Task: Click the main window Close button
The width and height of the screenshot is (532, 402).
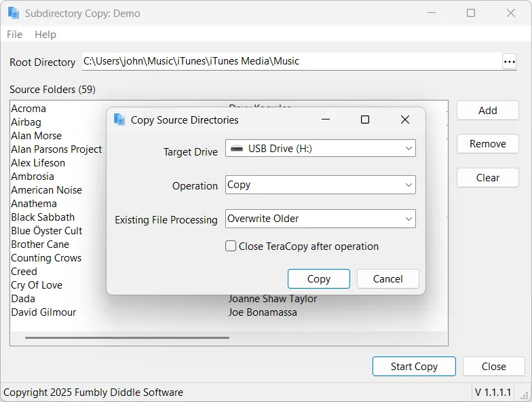Action: 494,367
